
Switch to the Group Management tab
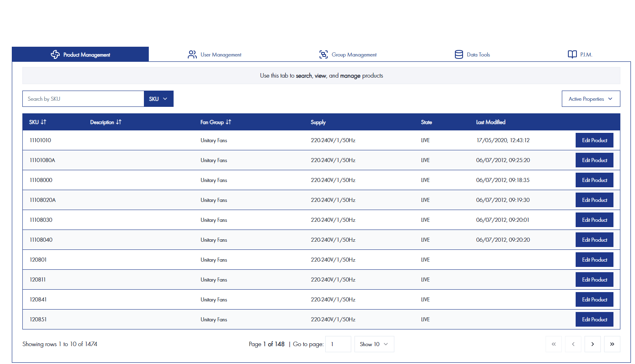(x=348, y=54)
